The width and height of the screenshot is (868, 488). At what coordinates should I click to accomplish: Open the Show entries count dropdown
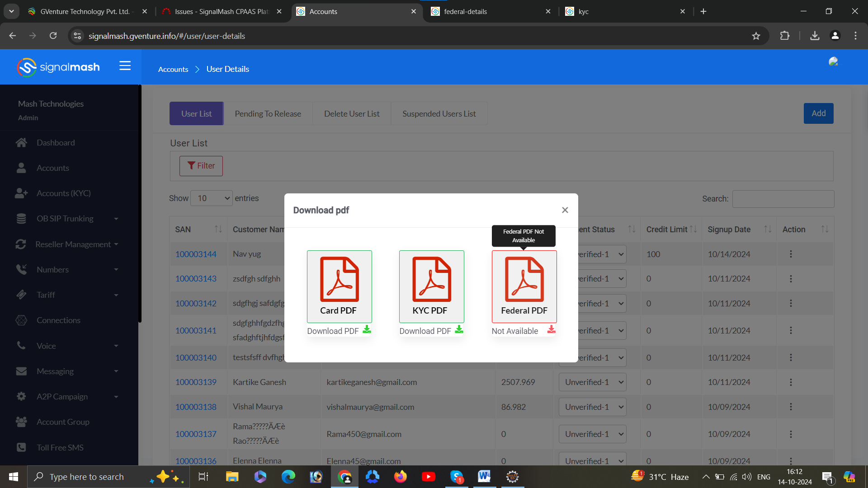tap(211, 198)
